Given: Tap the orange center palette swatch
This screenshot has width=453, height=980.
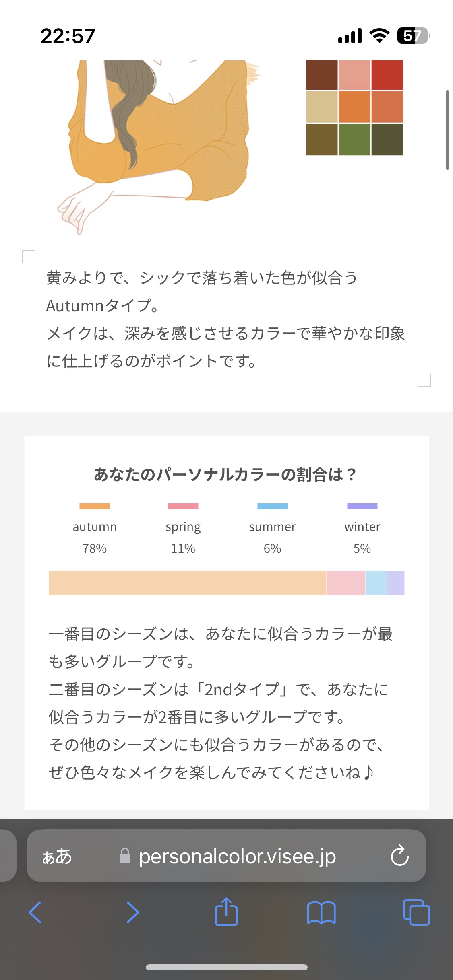Looking at the screenshot, I should (x=354, y=107).
